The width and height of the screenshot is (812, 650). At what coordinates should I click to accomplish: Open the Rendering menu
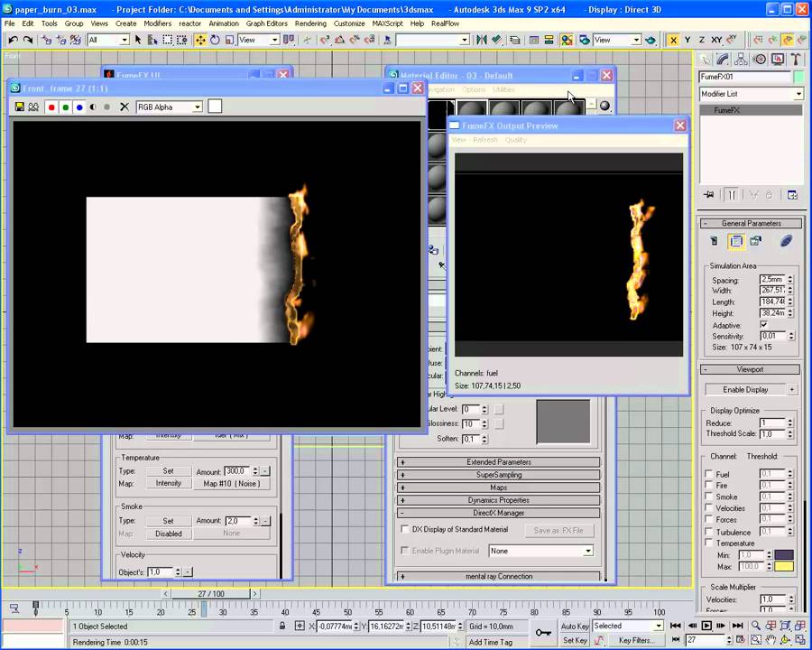point(310,23)
